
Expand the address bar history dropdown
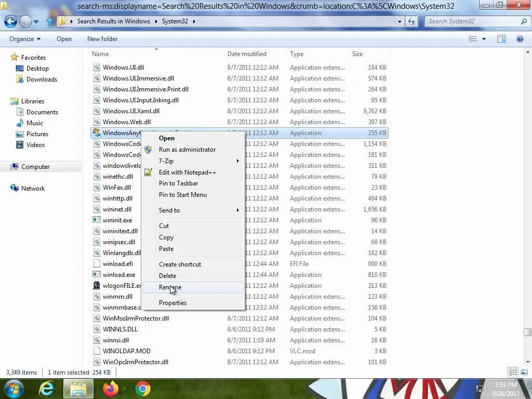(400, 21)
